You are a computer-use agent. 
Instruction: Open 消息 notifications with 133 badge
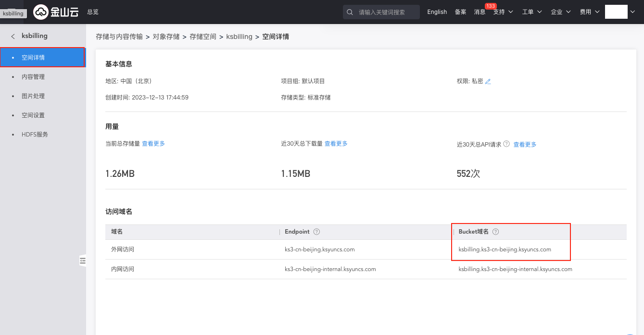coord(480,12)
